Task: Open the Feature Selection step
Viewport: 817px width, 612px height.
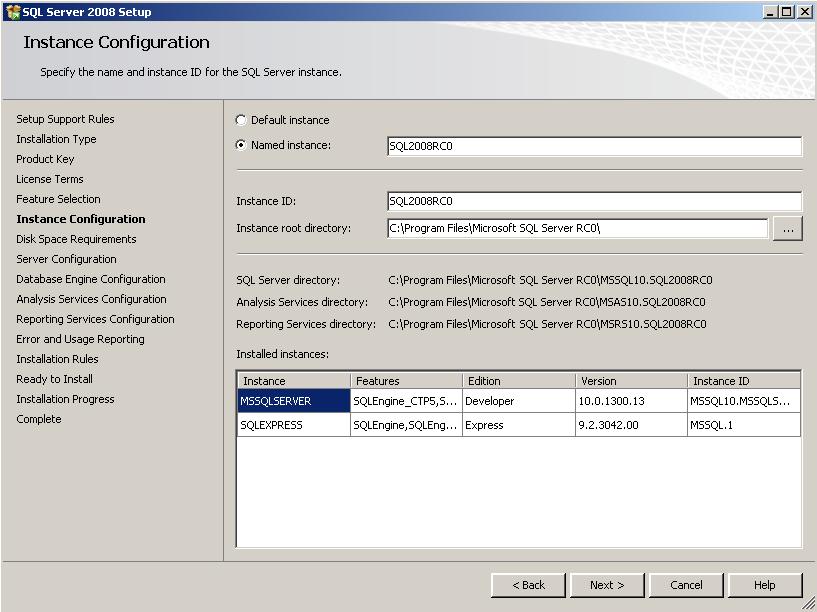Action: coord(58,199)
